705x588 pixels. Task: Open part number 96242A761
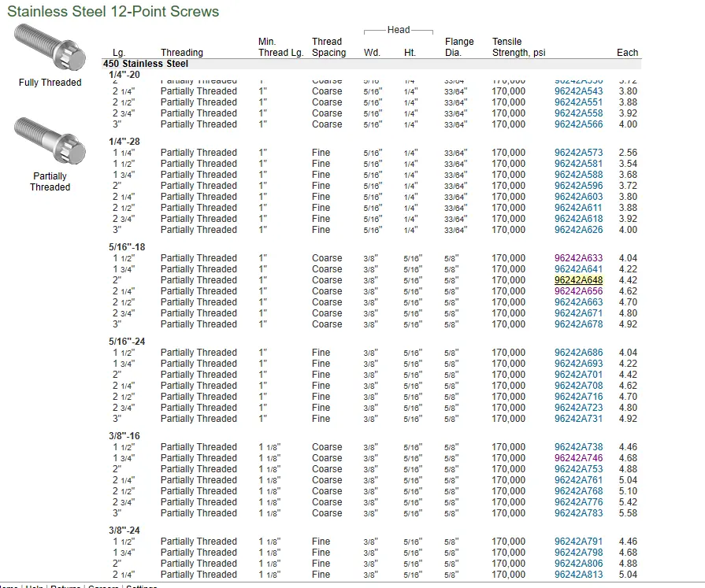point(578,480)
